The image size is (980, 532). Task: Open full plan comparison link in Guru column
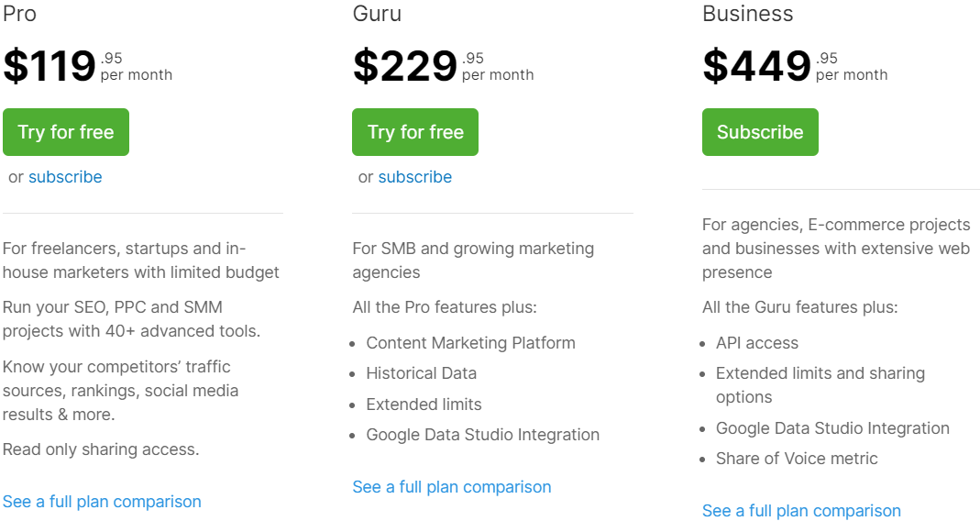tap(452, 487)
